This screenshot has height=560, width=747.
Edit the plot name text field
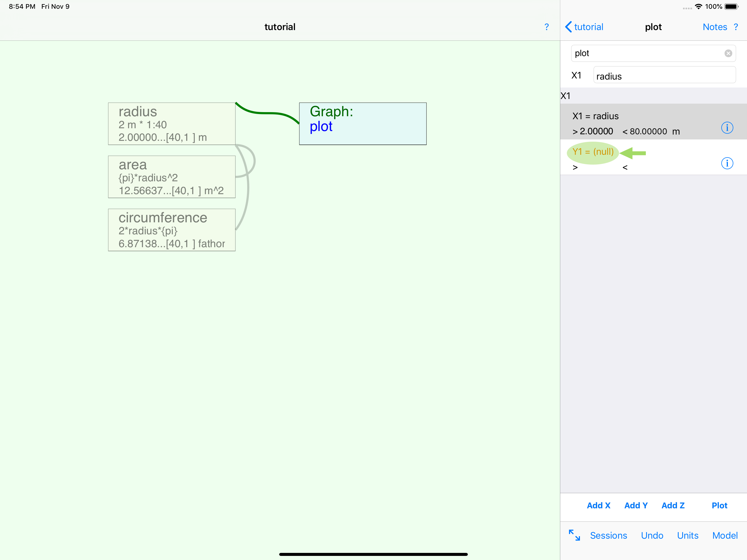(653, 53)
